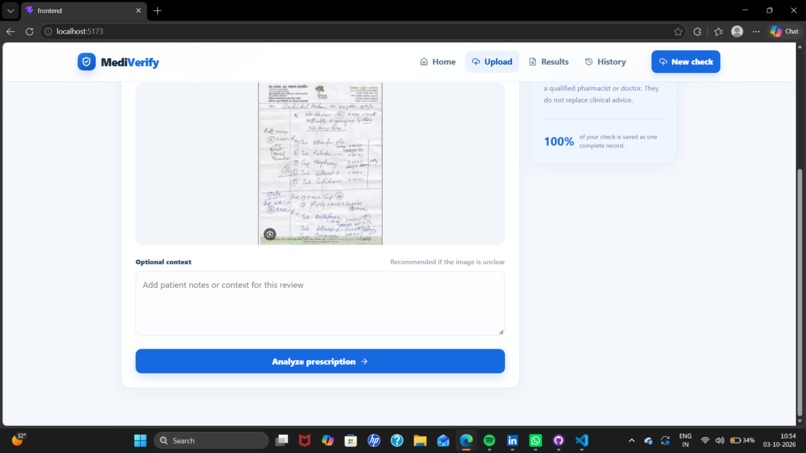Open GitHub Desktop on taskbar
806x453 pixels.
coord(559,441)
